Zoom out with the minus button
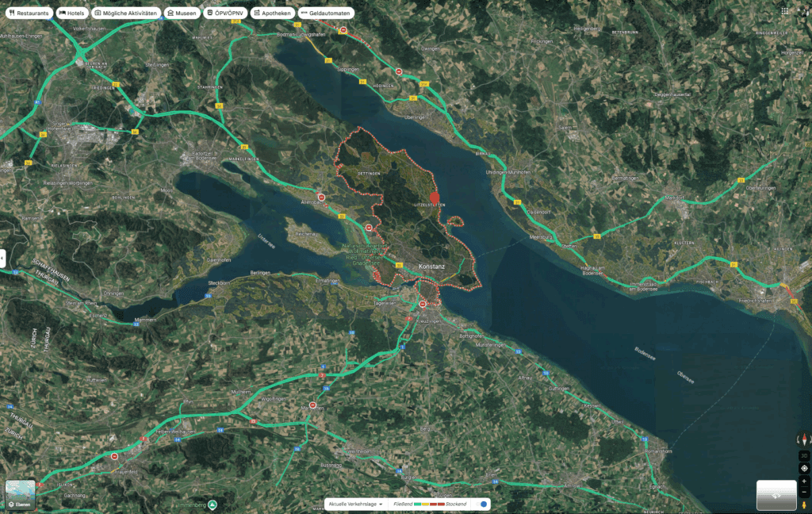 [x=803, y=493]
